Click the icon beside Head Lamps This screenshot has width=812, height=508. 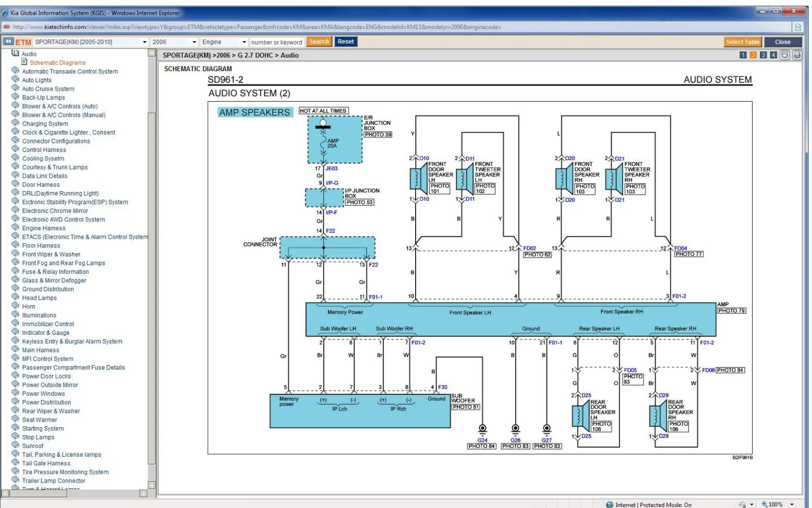15,297
